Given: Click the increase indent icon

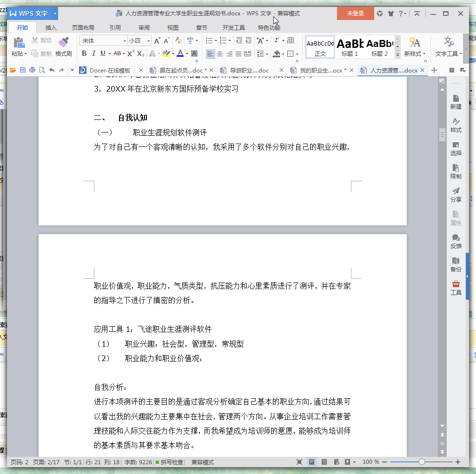Looking at the screenshot, I should (249, 41).
